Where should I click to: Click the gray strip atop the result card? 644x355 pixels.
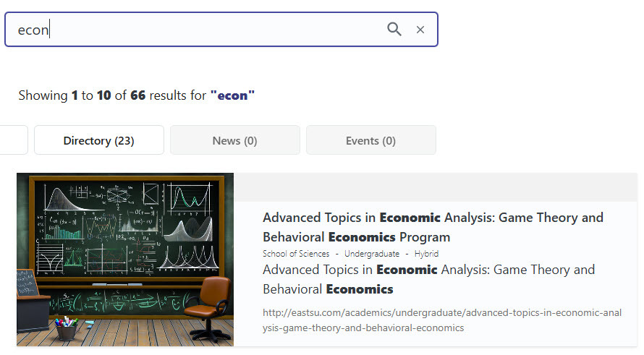(434, 187)
